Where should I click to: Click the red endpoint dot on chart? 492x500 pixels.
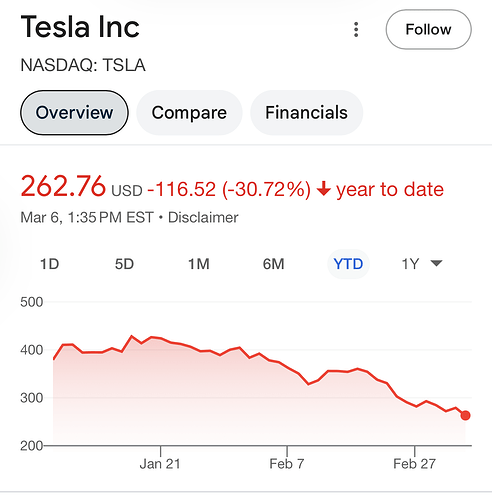(465, 415)
